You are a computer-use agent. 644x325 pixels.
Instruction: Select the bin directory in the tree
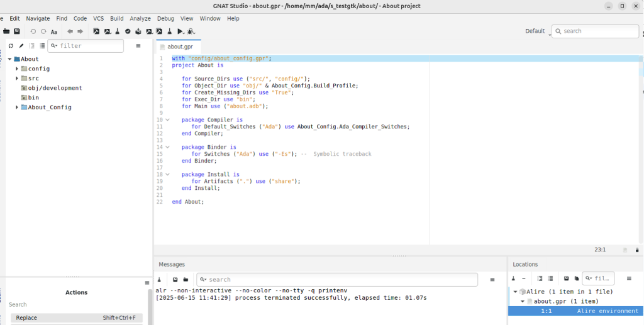point(30,97)
